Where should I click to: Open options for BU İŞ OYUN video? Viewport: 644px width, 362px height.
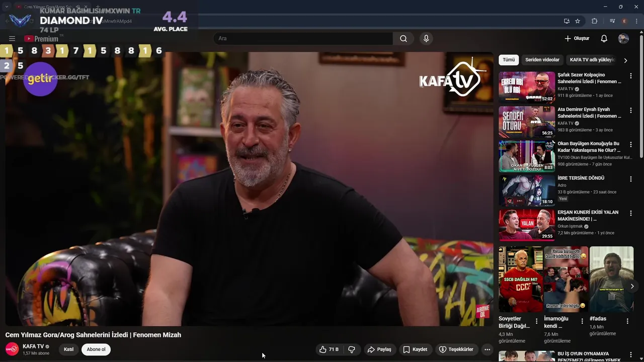coord(631,355)
